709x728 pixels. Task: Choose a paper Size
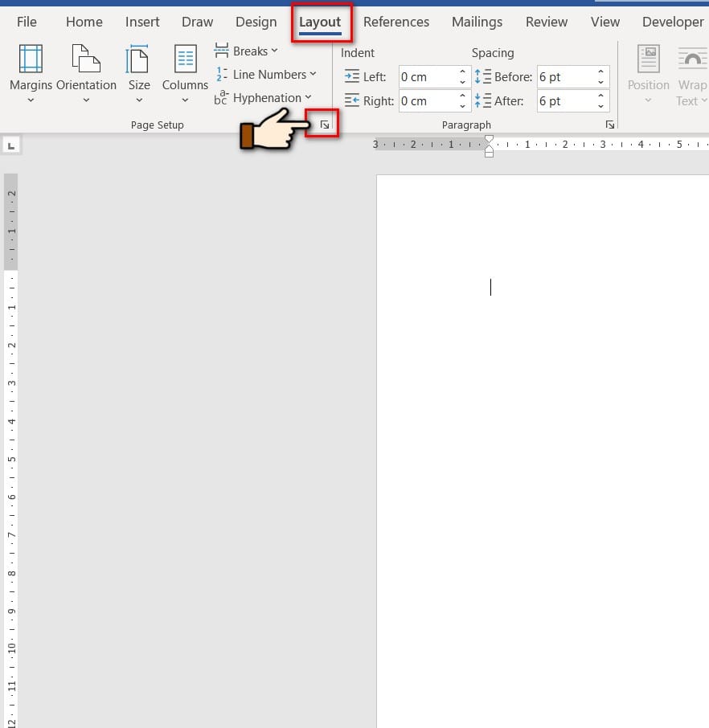click(x=139, y=73)
